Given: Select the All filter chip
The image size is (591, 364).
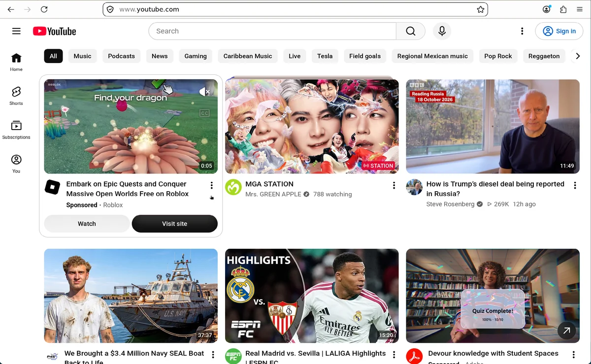Looking at the screenshot, I should click(x=53, y=56).
